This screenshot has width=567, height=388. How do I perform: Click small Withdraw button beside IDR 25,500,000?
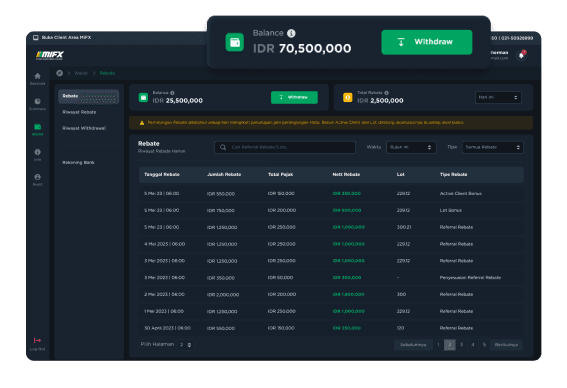point(294,98)
